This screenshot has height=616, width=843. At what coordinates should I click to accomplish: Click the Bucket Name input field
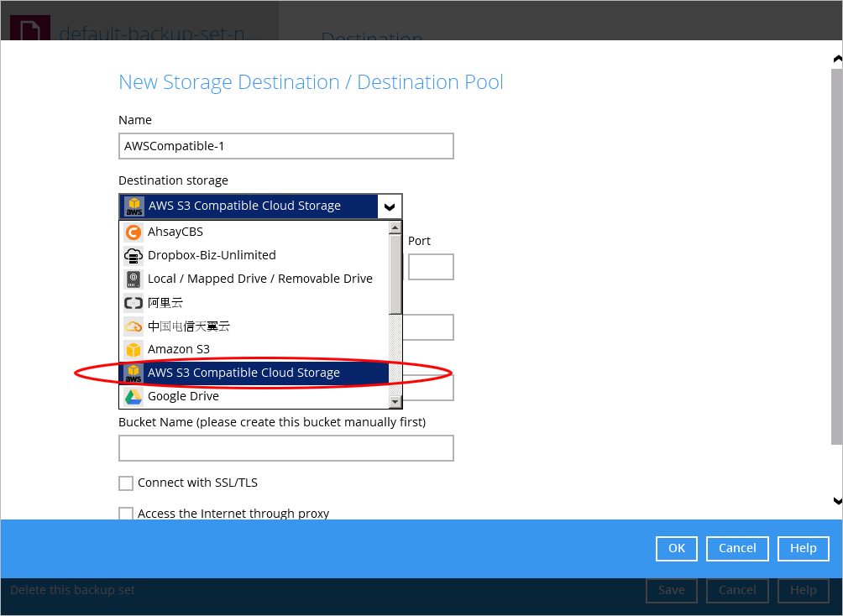286,448
